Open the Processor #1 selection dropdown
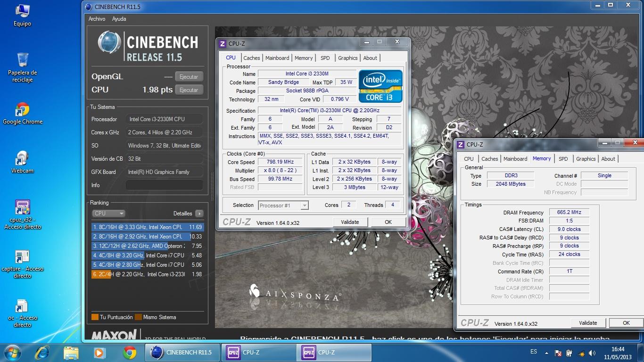The height and width of the screenshot is (362, 644). pos(283,205)
